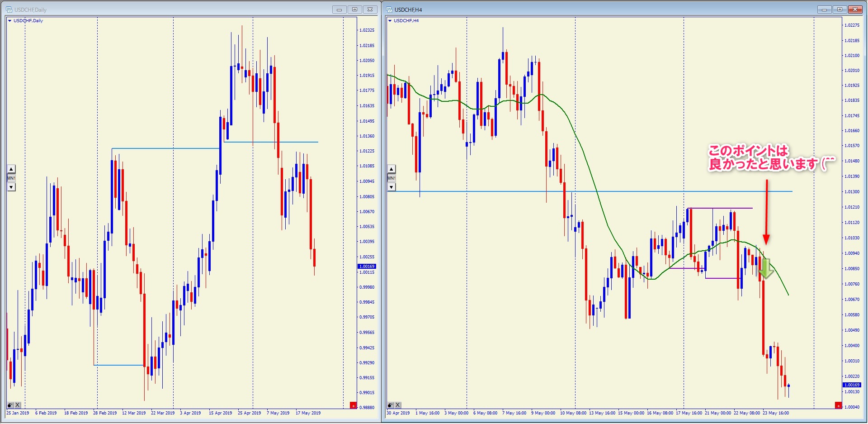
Task: Click the X icon at the H4 chart's bottom corner
Action: point(398,405)
